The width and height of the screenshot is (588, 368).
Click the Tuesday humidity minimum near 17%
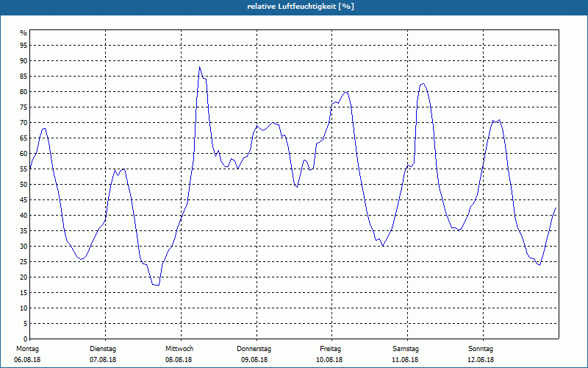pyautogui.click(x=157, y=285)
